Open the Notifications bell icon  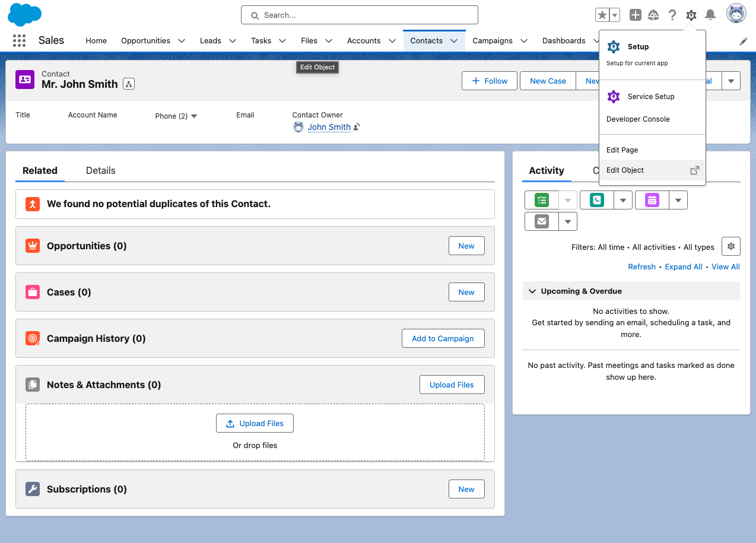click(x=710, y=15)
